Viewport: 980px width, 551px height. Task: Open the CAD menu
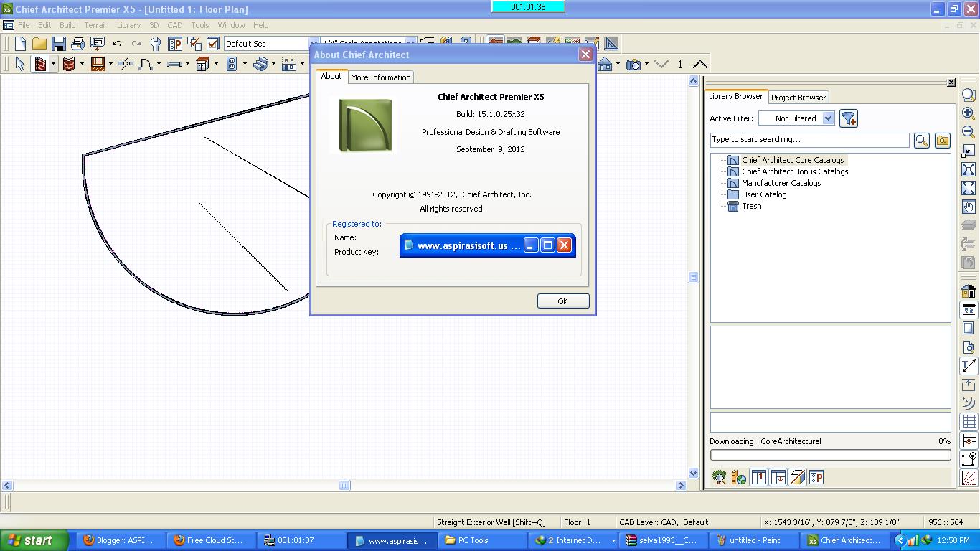click(175, 25)
